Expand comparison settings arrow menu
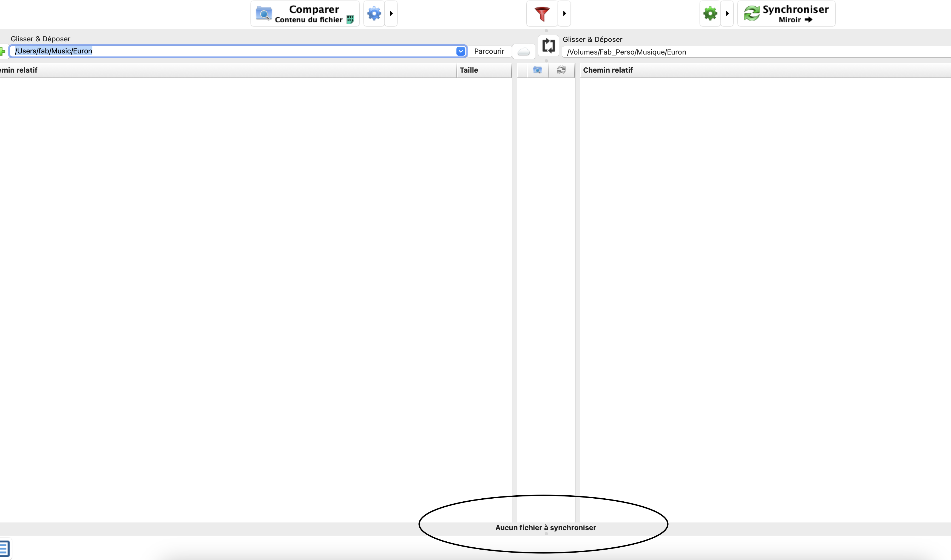Screen dimensions: 951x560 (x=391, y=14)
